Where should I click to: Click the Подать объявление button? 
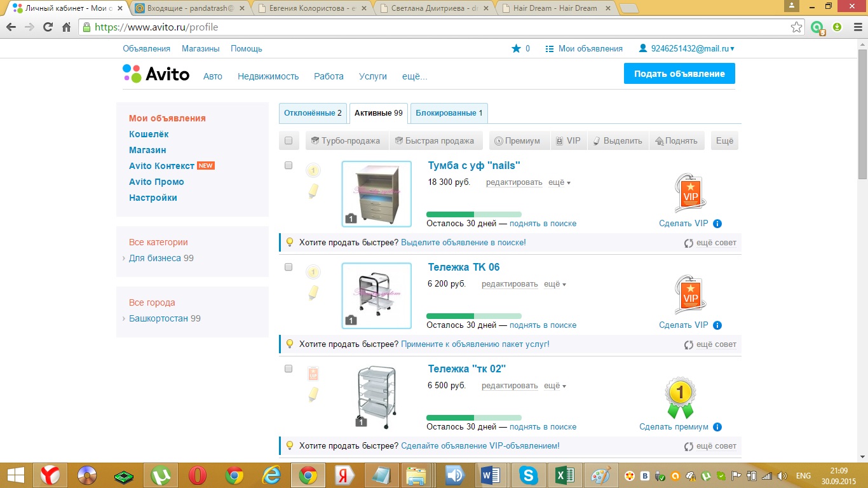click(679, 74)
